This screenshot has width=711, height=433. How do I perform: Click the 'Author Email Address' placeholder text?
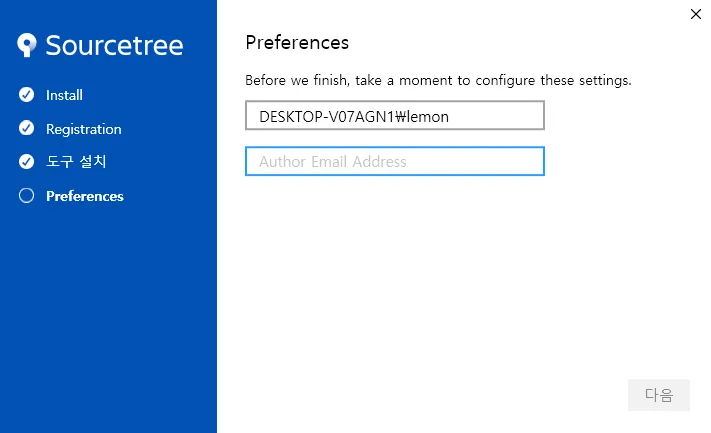332,162
